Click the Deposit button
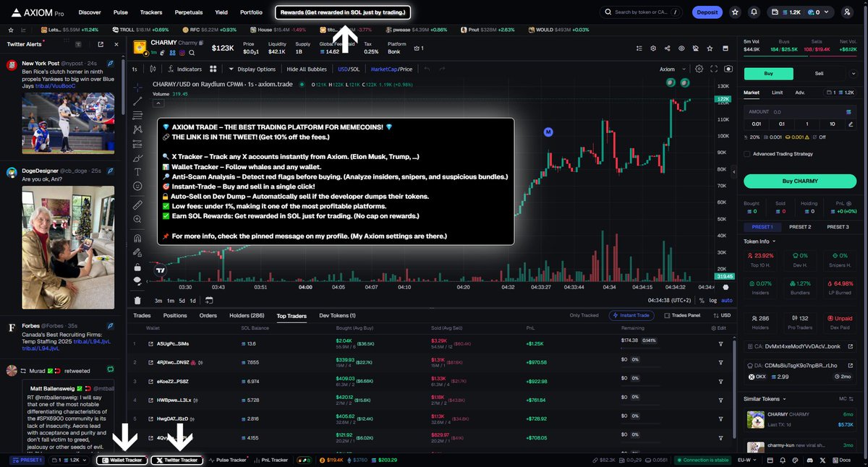The width and height of the screenshot is (868, 467). point(707,12)
